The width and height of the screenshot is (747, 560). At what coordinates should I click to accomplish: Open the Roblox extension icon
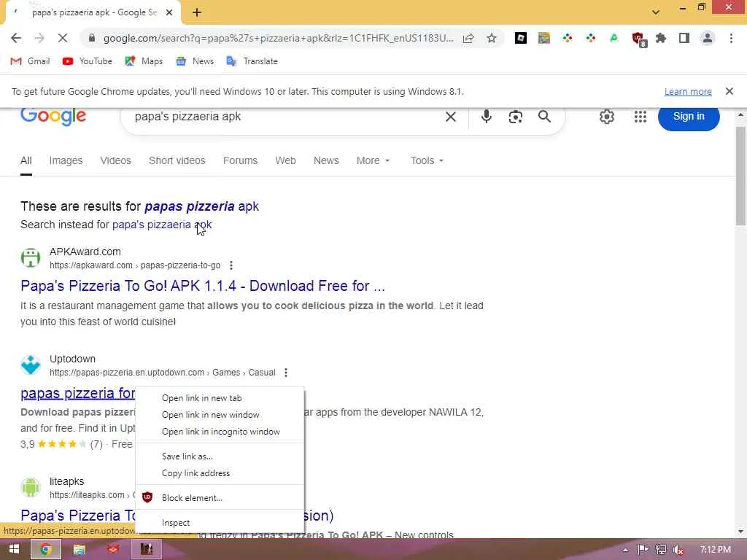pyautogui.click(x=521, y=38)
